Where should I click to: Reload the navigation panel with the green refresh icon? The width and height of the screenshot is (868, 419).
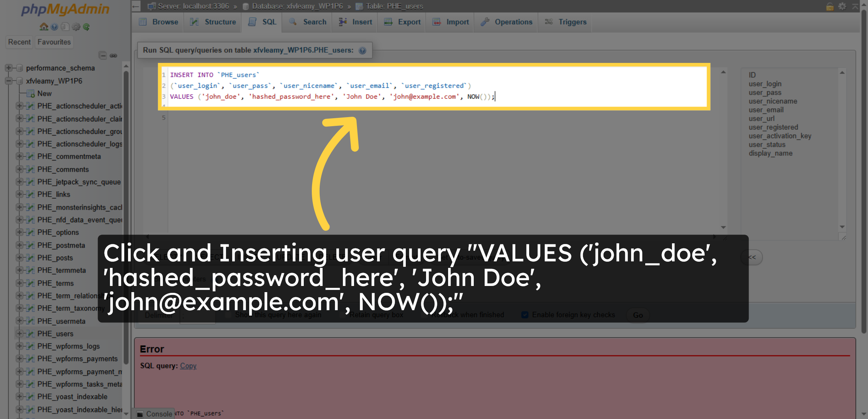86,27
